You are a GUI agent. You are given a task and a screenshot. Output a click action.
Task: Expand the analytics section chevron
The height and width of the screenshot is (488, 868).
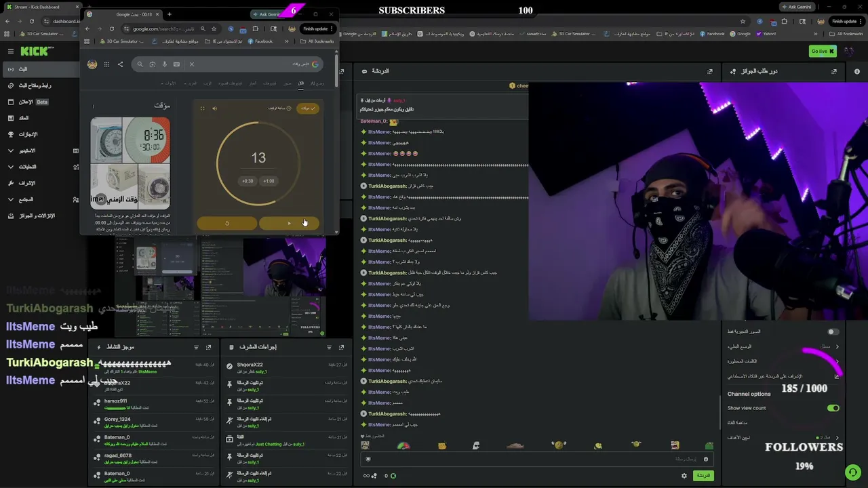click(x=11, y=167)
